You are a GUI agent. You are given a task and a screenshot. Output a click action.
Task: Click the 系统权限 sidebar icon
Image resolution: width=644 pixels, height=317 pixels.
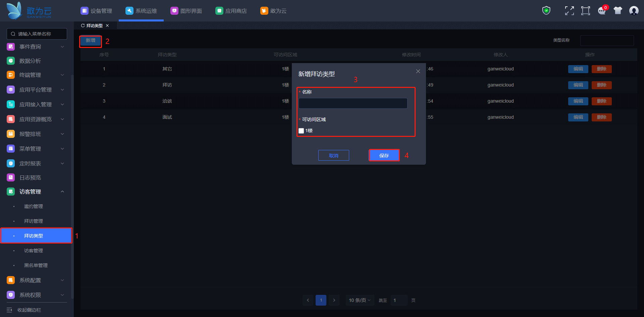(x=11, y=295)
